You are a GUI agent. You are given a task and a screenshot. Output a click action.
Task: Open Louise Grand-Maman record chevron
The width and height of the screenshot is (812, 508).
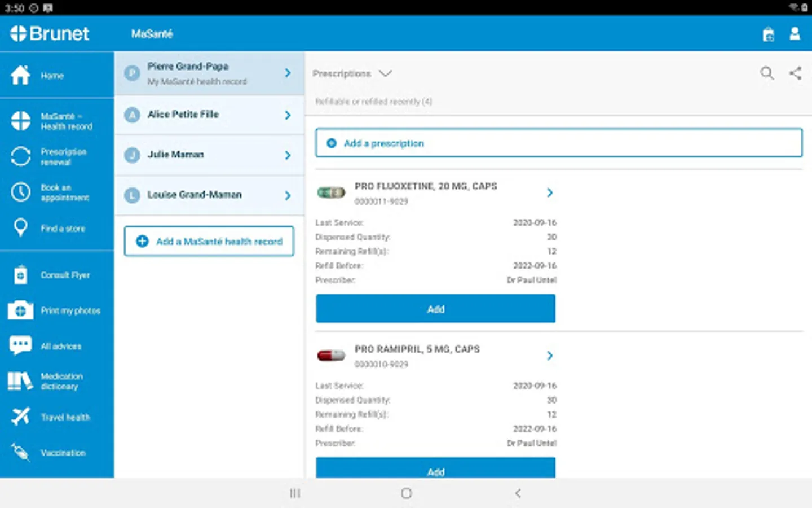coord(288,196)
